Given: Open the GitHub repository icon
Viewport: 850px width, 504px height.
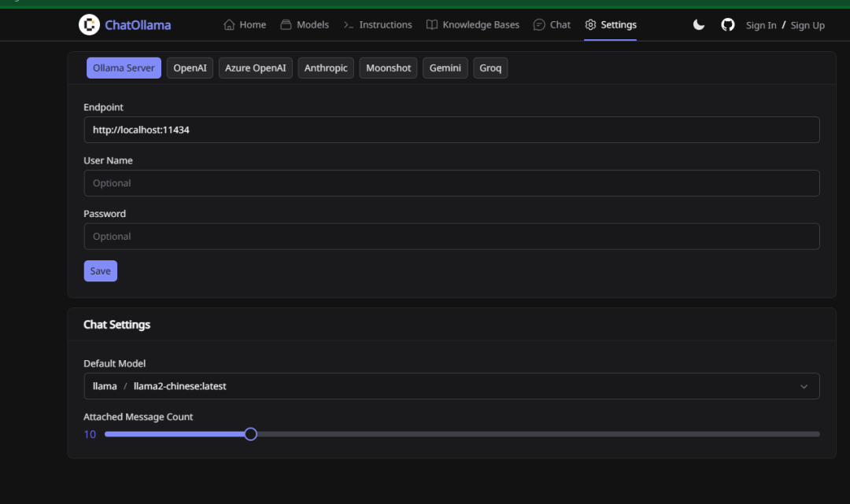Looking at the screenshot, I should 727,25.
